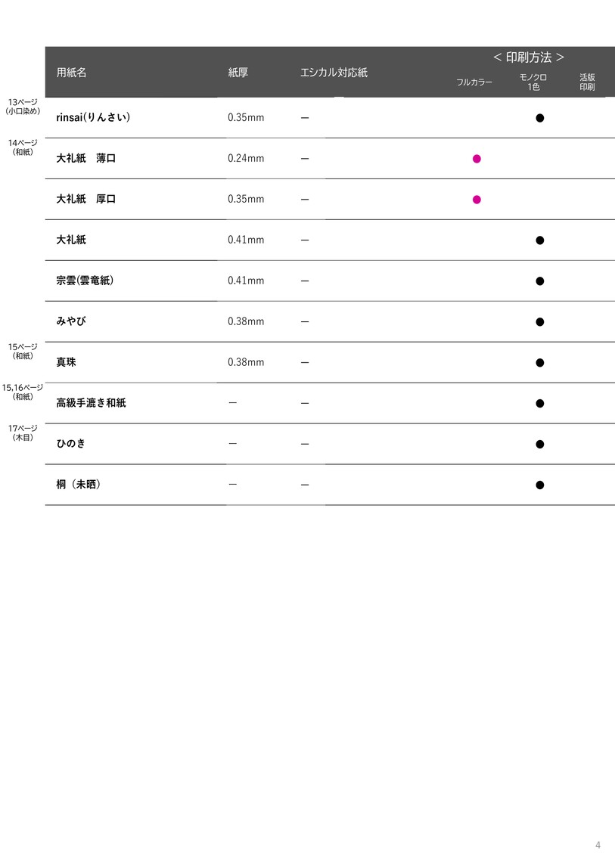
Task: Click page number 4 in the corner
Action: [598, 845]
